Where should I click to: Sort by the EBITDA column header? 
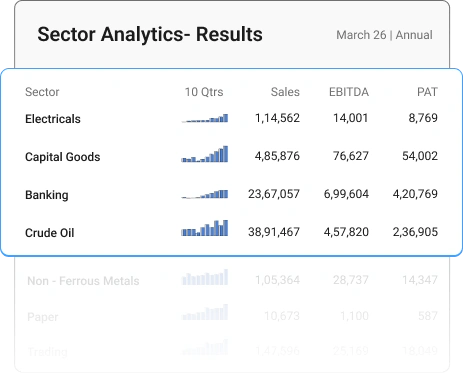pyautogui.click(x=349, y=92)
